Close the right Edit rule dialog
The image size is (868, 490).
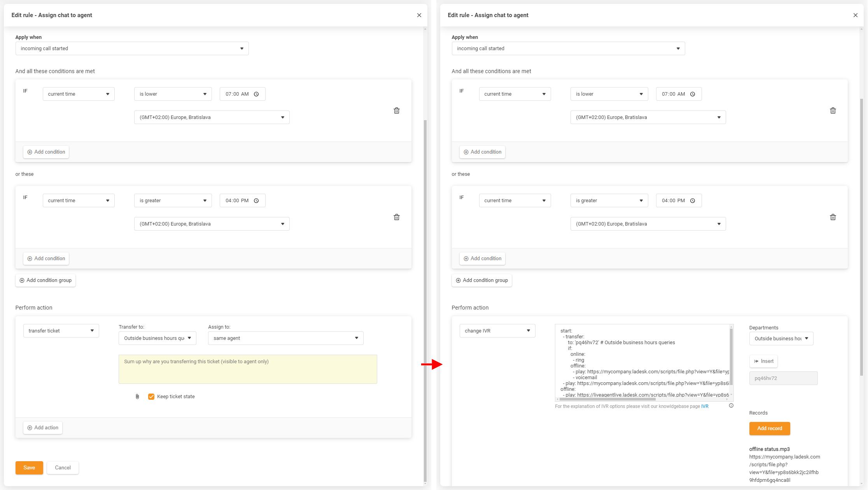(x=855, y=15)
